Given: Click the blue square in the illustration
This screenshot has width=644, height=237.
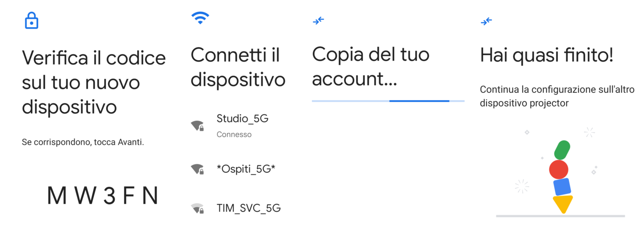Looking at the screenshot, I should click(562, 187).
